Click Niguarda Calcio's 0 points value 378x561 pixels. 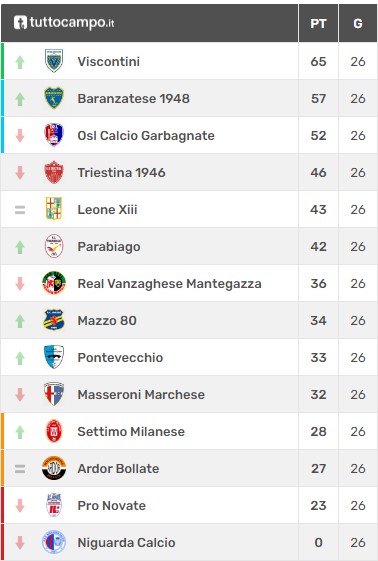pyautogui.click(x=318, y=542)
